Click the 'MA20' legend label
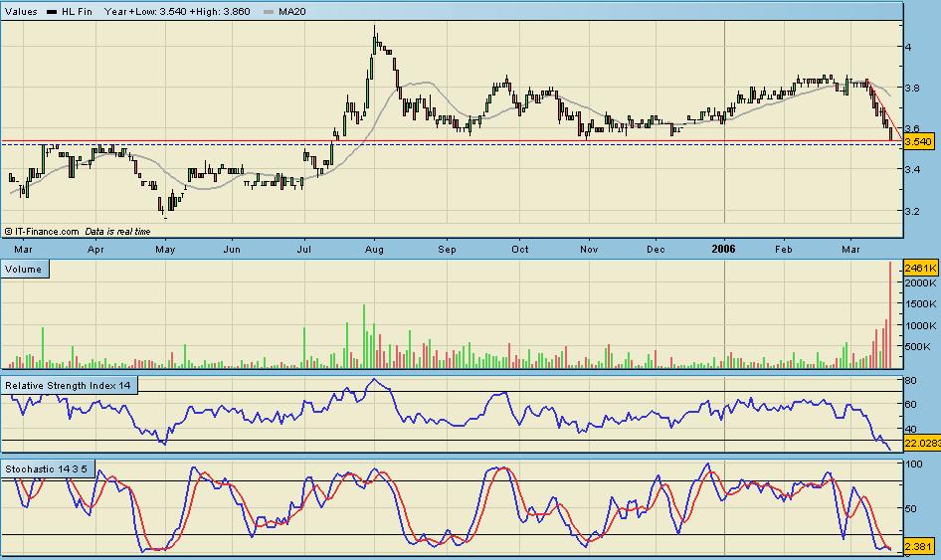This screenshot has height=560, width=941. [292, 11]
